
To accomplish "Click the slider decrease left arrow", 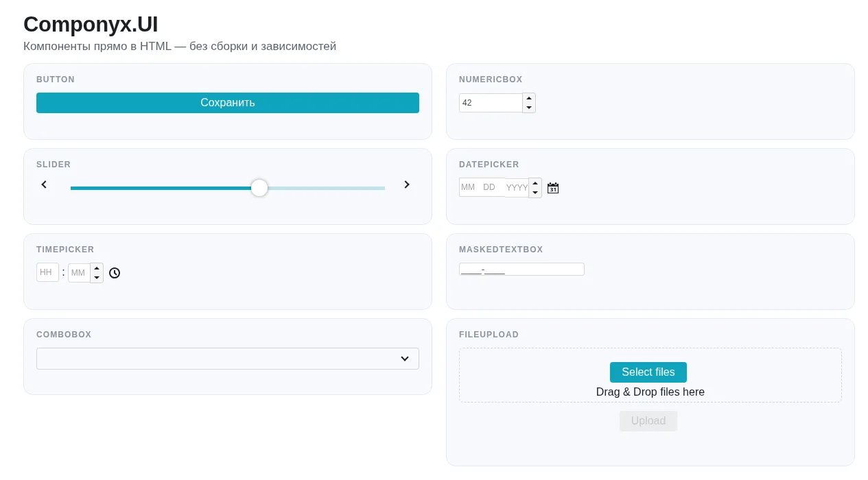I will tap(44, 184).
